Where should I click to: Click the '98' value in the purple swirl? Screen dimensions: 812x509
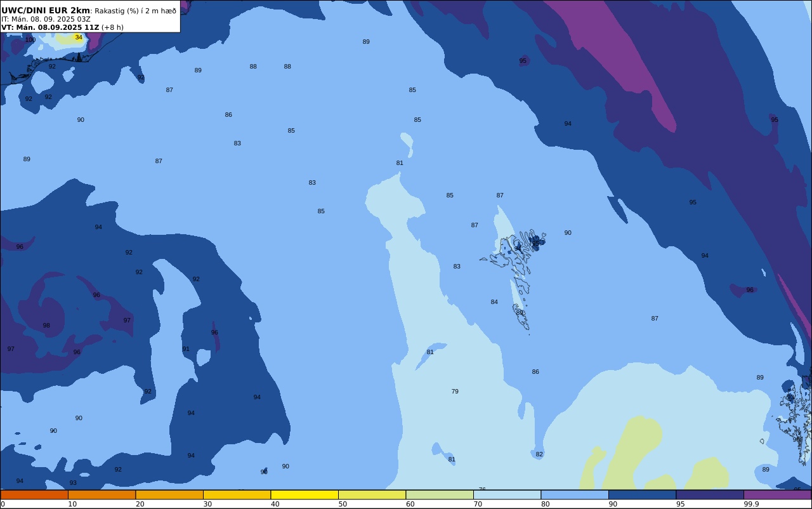tap(46, 326)
